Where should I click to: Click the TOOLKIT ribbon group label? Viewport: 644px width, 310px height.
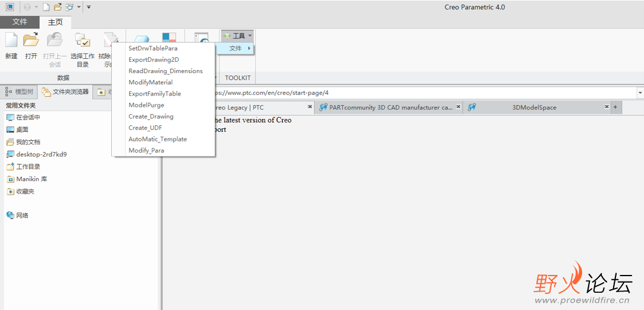[238, 77]
